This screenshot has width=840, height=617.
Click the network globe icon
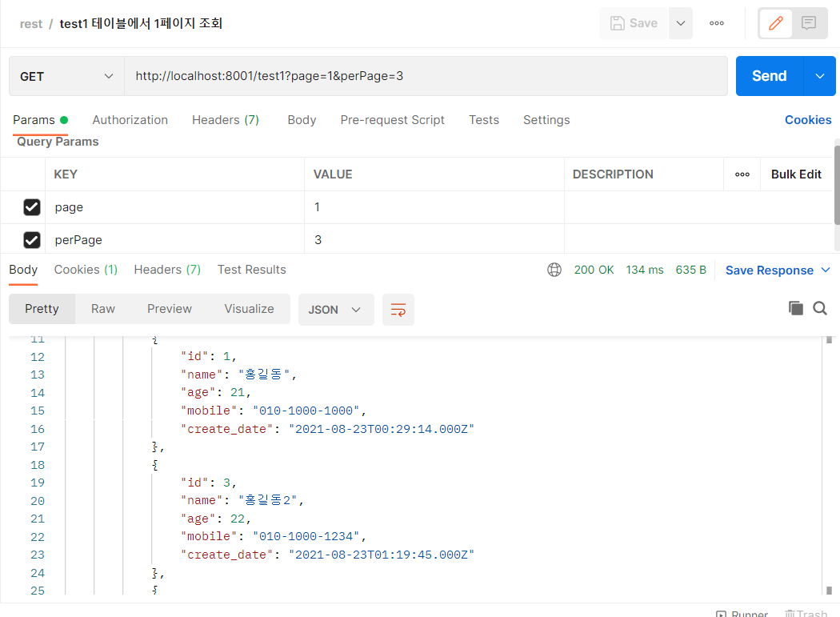click(554, 270)
